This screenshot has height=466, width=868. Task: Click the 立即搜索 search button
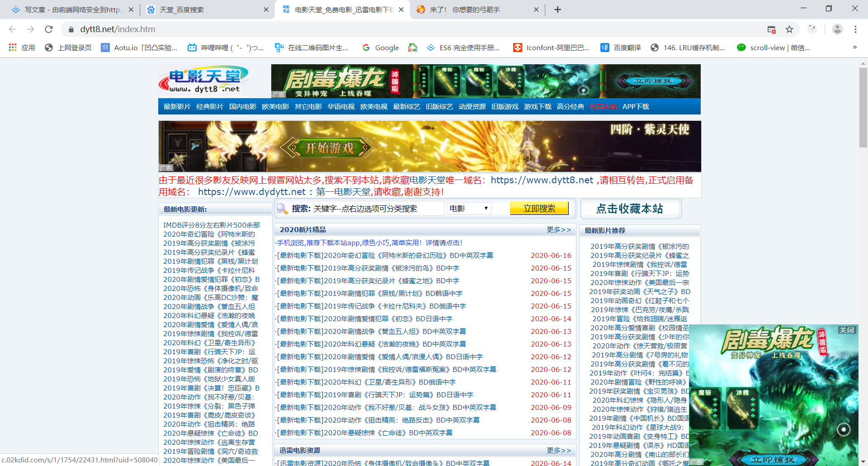tap(539, 209)
